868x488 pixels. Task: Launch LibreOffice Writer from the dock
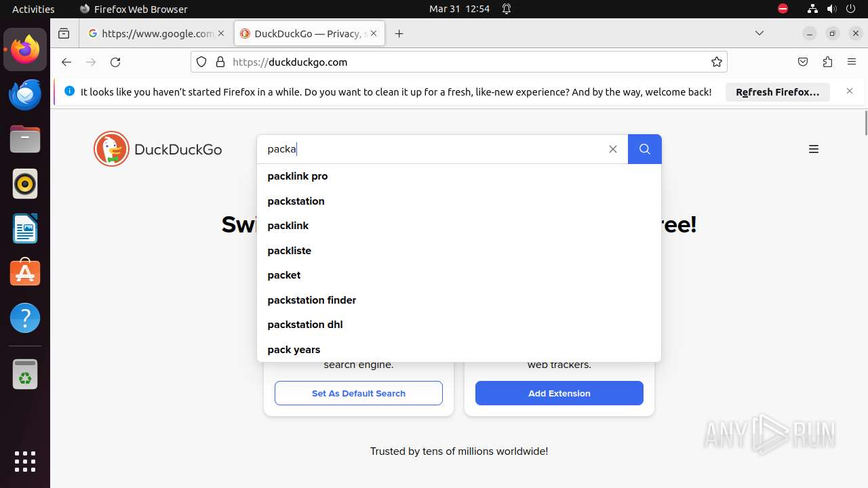coord(25,228)
